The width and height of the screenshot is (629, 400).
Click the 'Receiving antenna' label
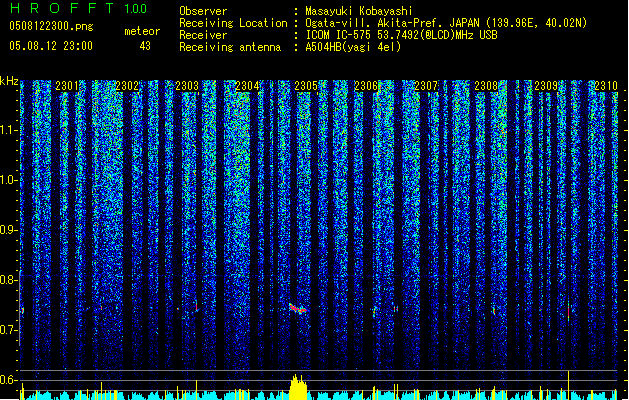[230, 47]
